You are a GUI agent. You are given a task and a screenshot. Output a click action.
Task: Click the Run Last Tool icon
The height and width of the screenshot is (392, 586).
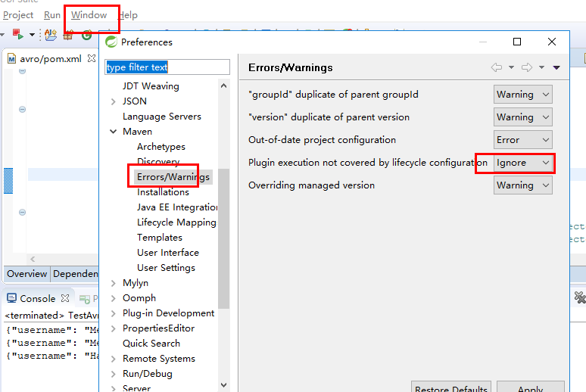17,34
